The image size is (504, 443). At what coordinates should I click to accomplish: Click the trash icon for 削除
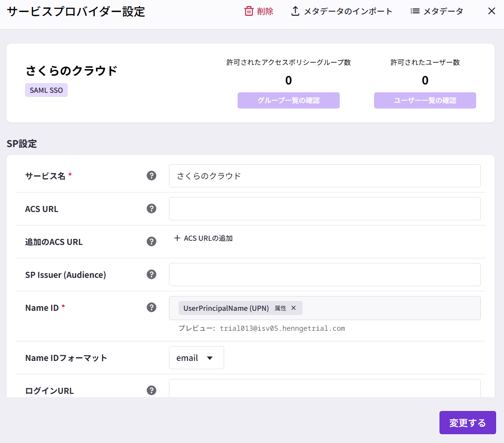tap(249, 11)
